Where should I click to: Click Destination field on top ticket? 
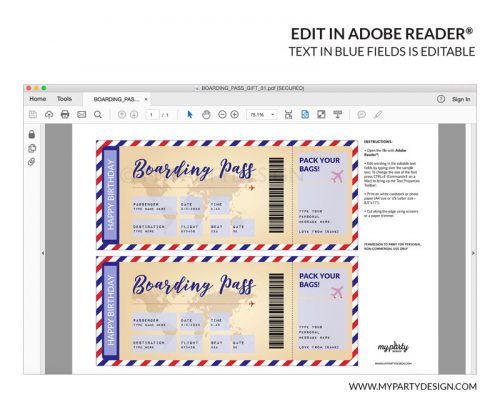tap(154, 228)
